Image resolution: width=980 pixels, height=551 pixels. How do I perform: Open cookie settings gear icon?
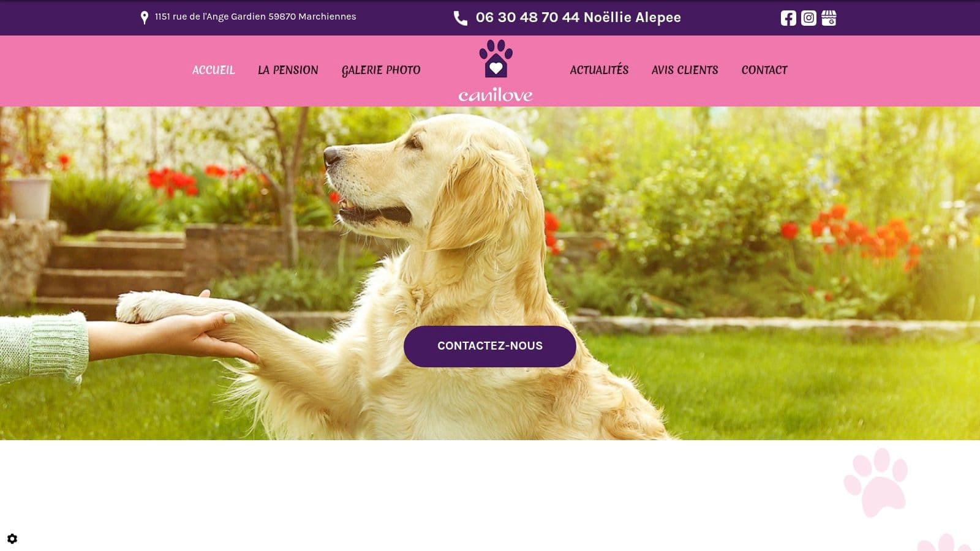coord(12,539)
